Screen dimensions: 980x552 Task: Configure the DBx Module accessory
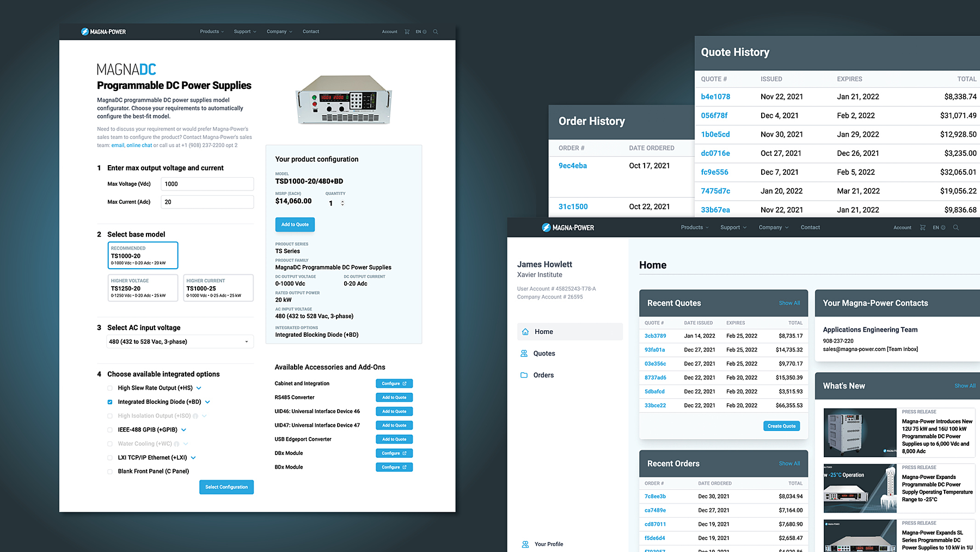tap(394, 453)
